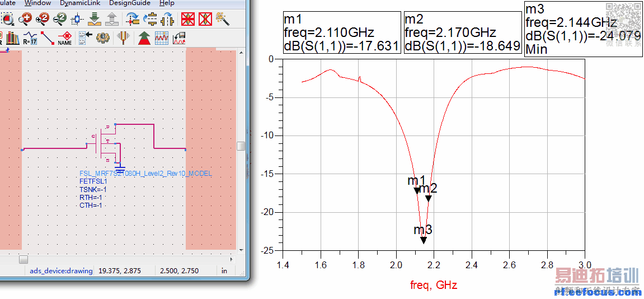The image size is (644, 299).
Task: Select the ground symbol under the FET
Action: [x=120, y=169]
